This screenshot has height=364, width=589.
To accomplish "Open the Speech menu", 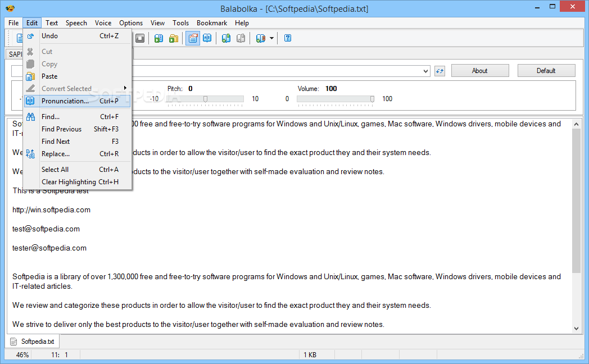I will coord(76,23).
